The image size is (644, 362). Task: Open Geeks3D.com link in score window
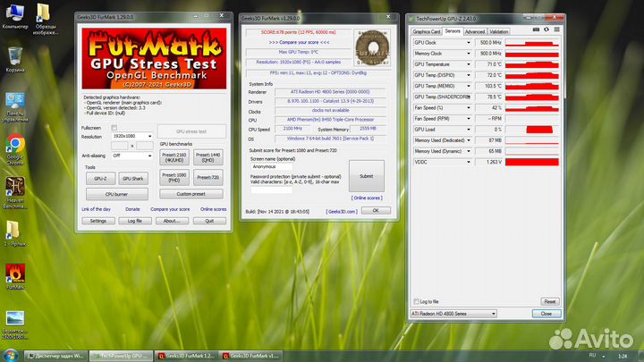click(x=342, y=211)
